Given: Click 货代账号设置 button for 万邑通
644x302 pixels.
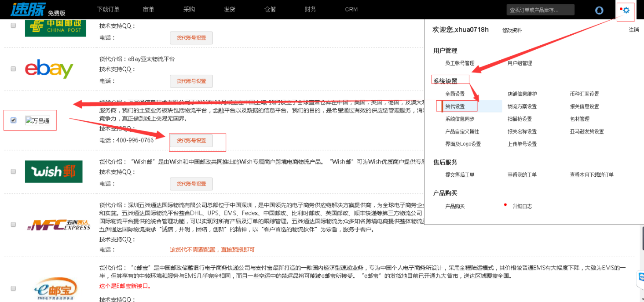Looking at the screenshot, I should tap(191, 141).
